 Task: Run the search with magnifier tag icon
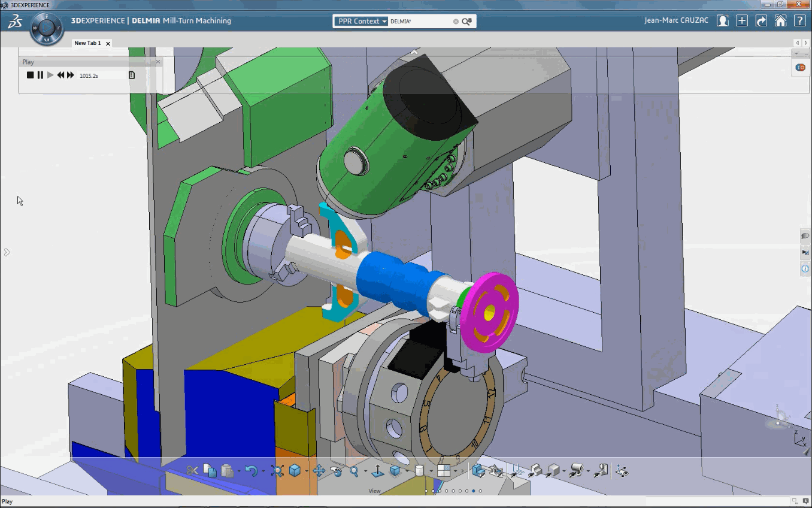pyautogui.click(x=467, y=21)
